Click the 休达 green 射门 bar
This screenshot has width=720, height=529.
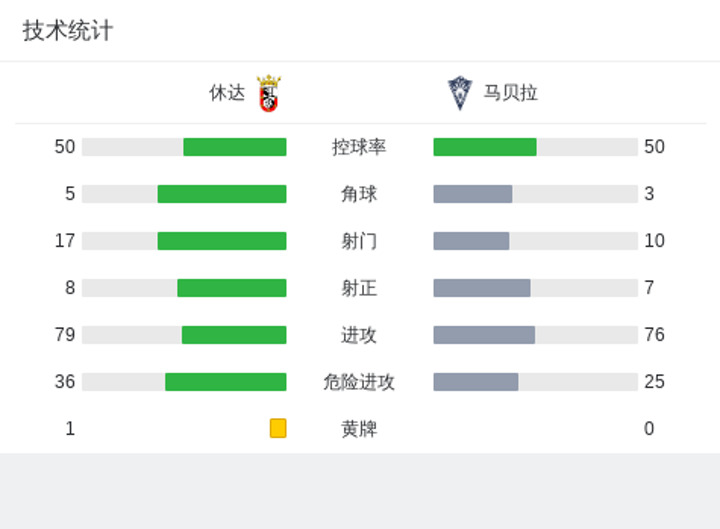(222, 241)
